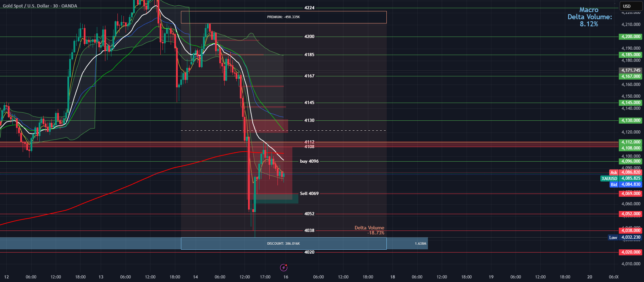Click the 4,210.000 price scale value

coord(631,25)
